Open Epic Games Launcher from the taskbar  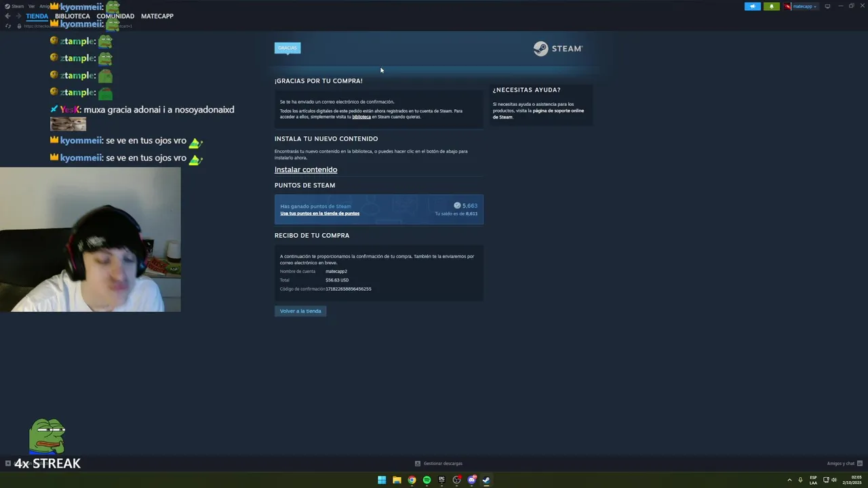(441, 480)
